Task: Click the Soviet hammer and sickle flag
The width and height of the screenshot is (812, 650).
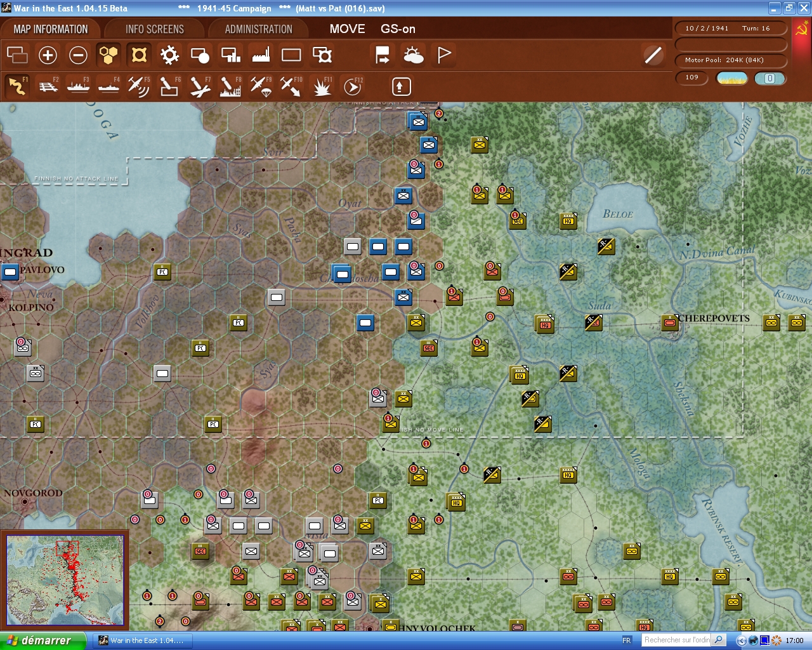Action: (x=802, y=29)
